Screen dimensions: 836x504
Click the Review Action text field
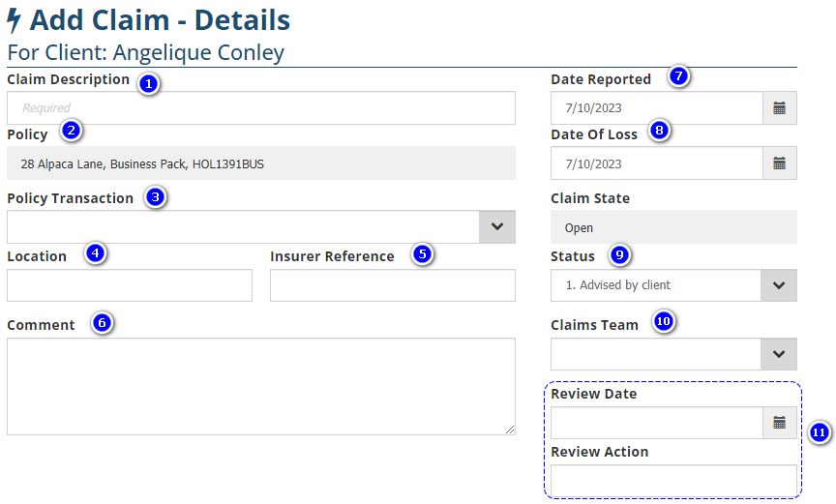673,481
